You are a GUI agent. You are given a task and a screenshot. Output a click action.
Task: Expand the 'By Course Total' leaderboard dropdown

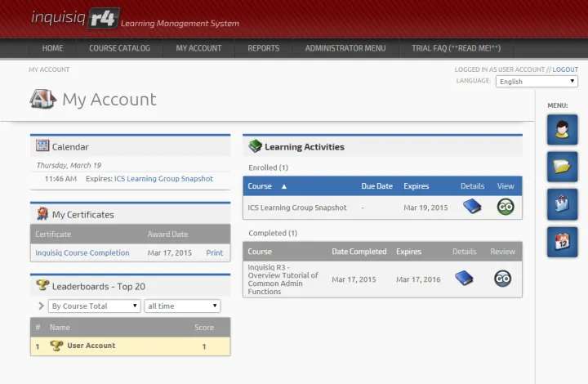95,306
